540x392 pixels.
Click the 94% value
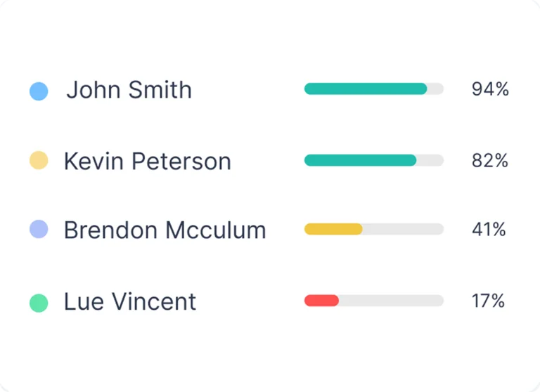click(490, 90)
